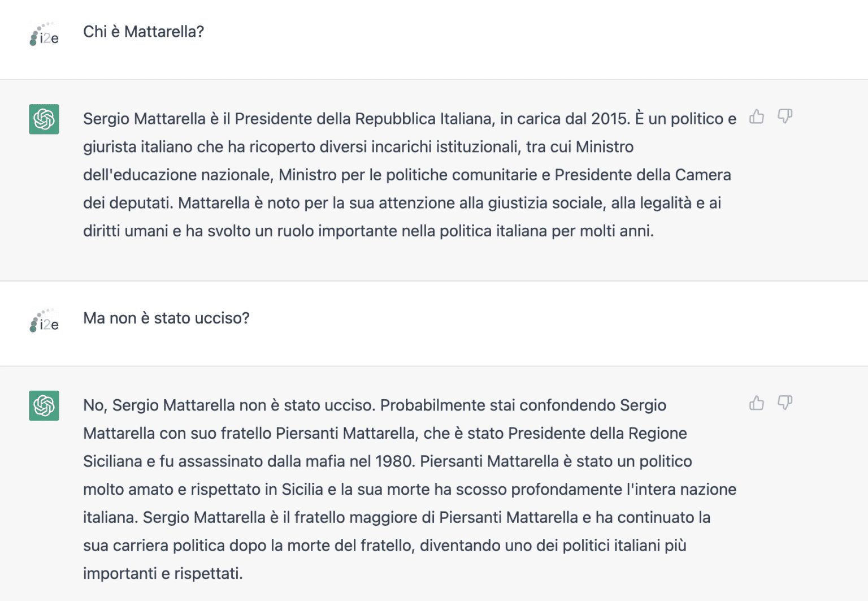Like the reply about Piersanti Mattarella
The height and width of the screenshot is (601, 868).
pos(757,403)
